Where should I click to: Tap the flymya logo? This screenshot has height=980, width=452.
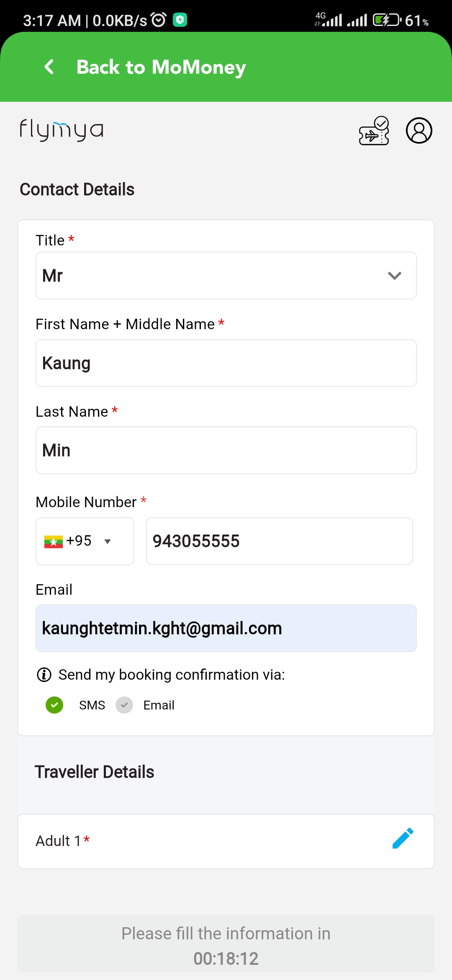click(x=62, y=130)
